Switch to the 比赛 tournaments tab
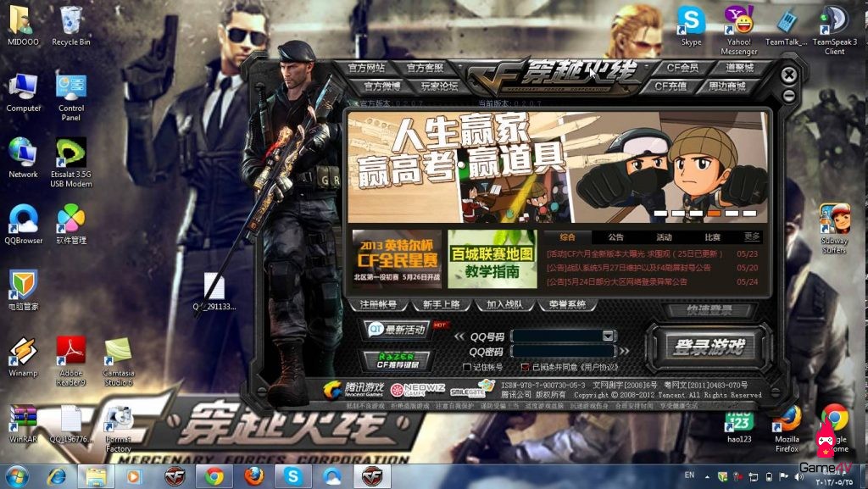 pyautogui.click(x=712, y=237)
